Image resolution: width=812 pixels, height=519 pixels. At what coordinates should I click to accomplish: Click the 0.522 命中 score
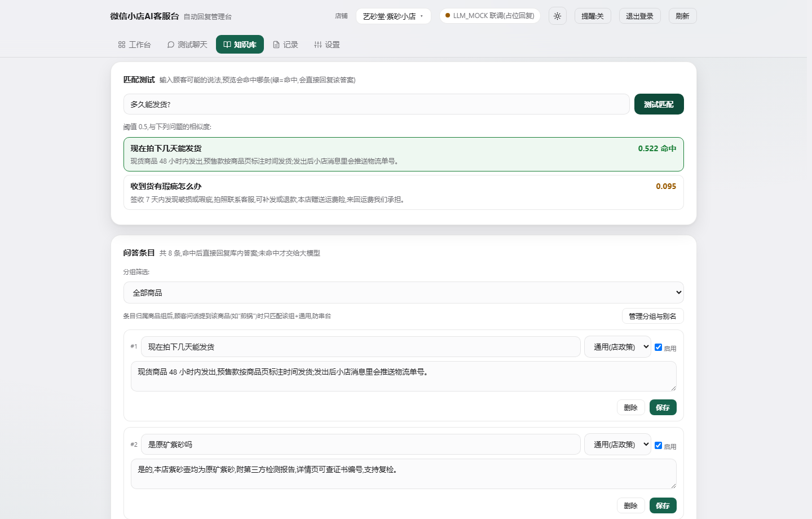click(657, 148)
